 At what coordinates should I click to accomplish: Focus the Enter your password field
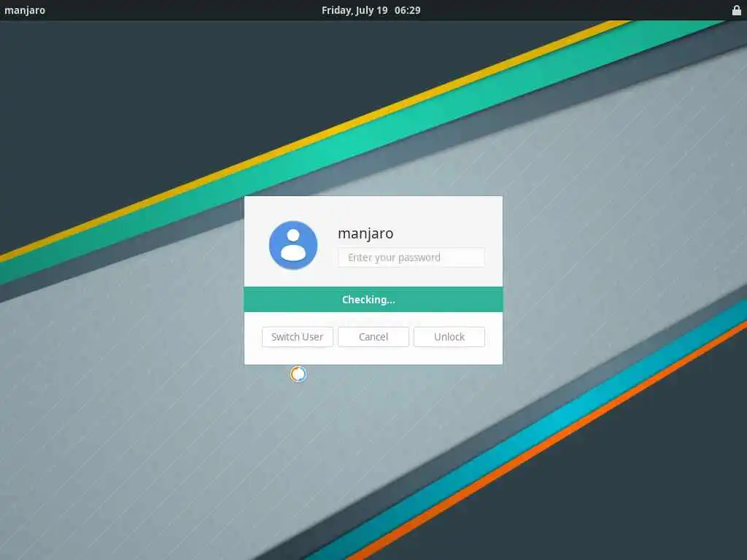[x=411, y=257]
